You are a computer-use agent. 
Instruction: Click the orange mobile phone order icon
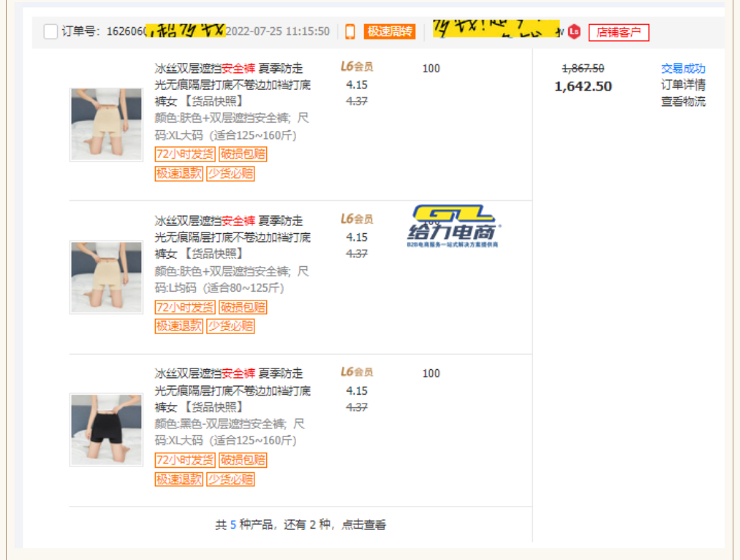click(x=350, y=31)
